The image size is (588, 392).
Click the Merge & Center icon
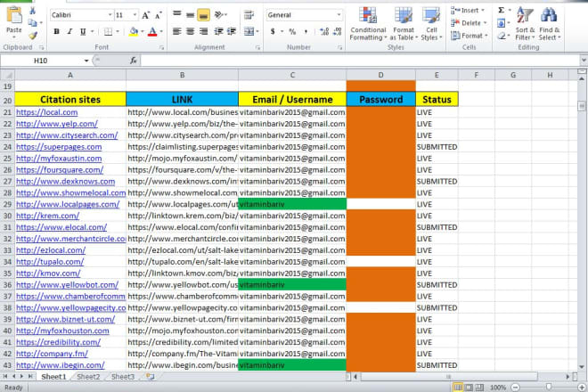click(x=249, y=32)
